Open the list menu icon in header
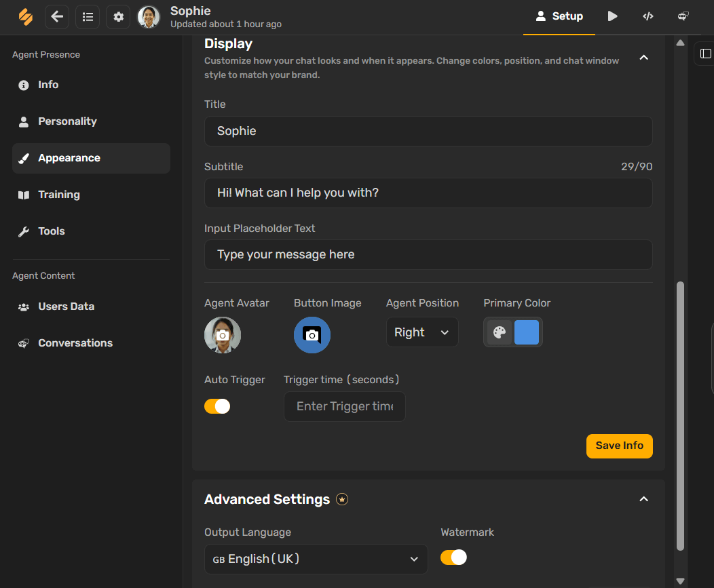The height and width of the screenshot is (588, 714). click(x=88, y=17)
